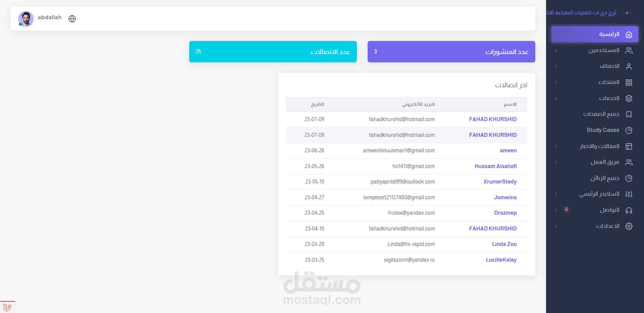Click the email frcites@yandex.com

(x=411, y=213)
